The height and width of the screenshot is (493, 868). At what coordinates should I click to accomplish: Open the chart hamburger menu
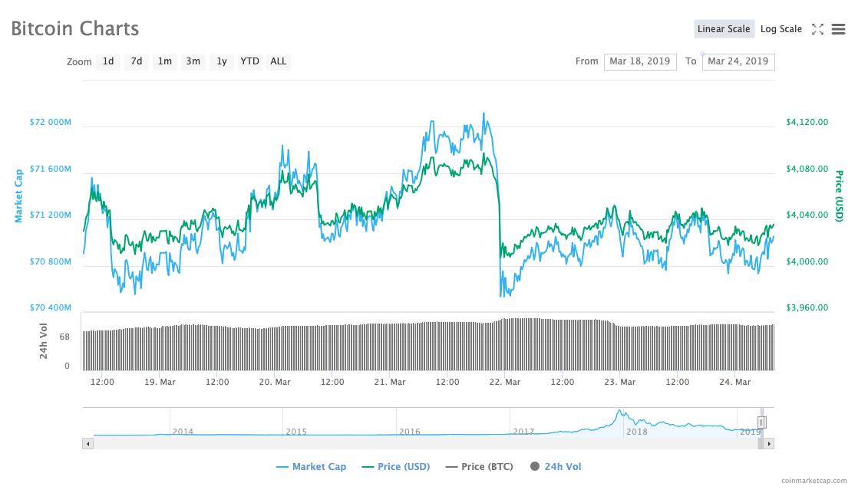pos(838,29)
